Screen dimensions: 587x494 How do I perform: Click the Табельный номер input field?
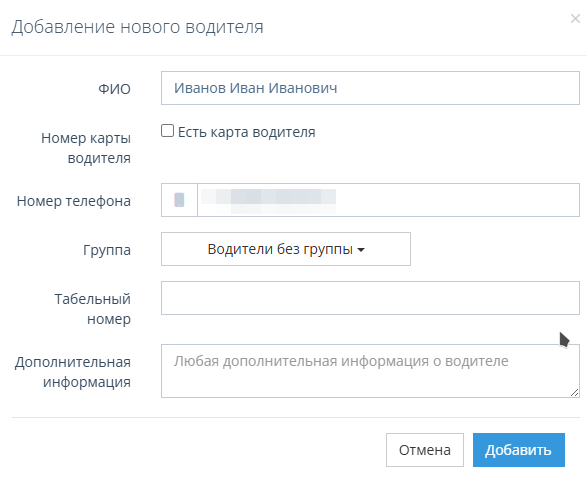[x=370, y=298]
